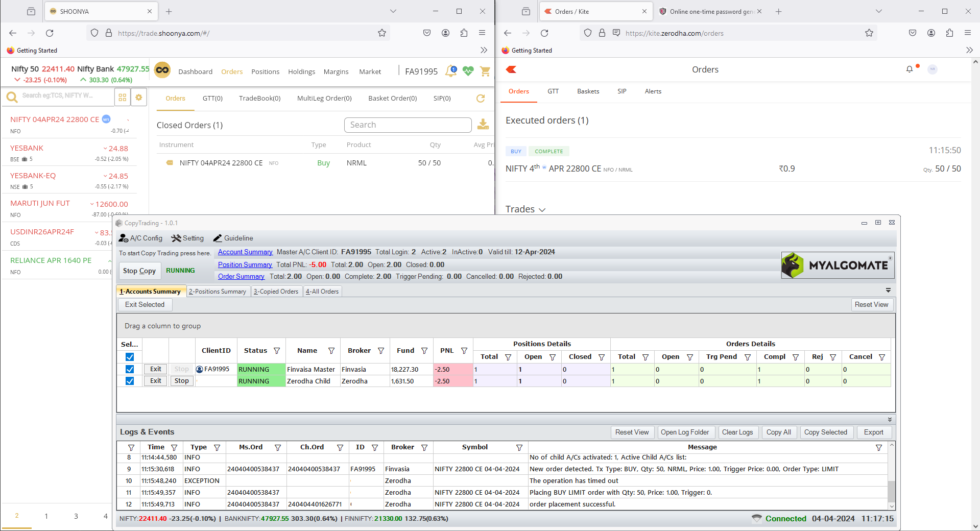Click Reset View in accounts summary
This screenshot has width=980, height=531.
(x=871, y=305)
